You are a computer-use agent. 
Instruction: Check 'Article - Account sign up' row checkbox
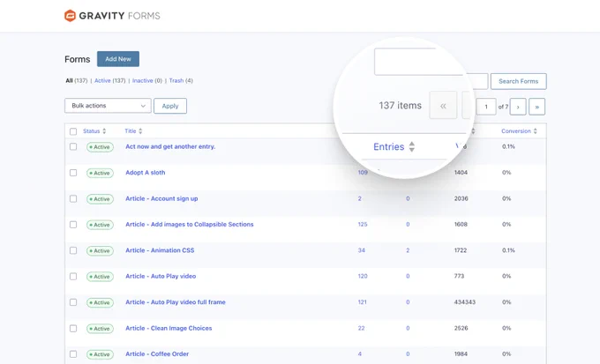click(73, 199)
